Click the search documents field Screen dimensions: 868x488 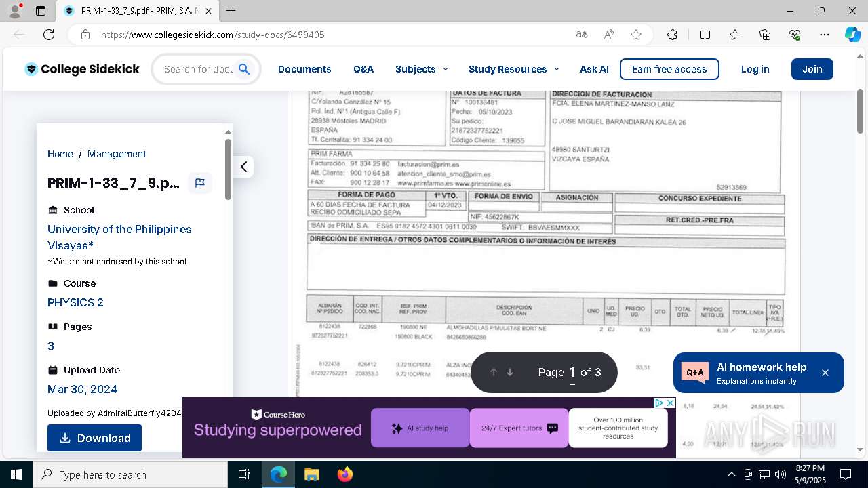tap(198, 69)
